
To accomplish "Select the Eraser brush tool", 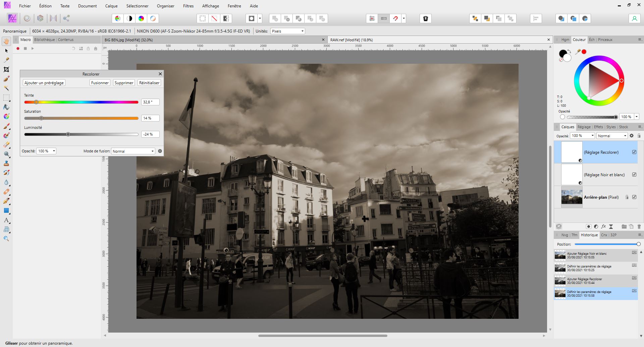I will [6, 145].
